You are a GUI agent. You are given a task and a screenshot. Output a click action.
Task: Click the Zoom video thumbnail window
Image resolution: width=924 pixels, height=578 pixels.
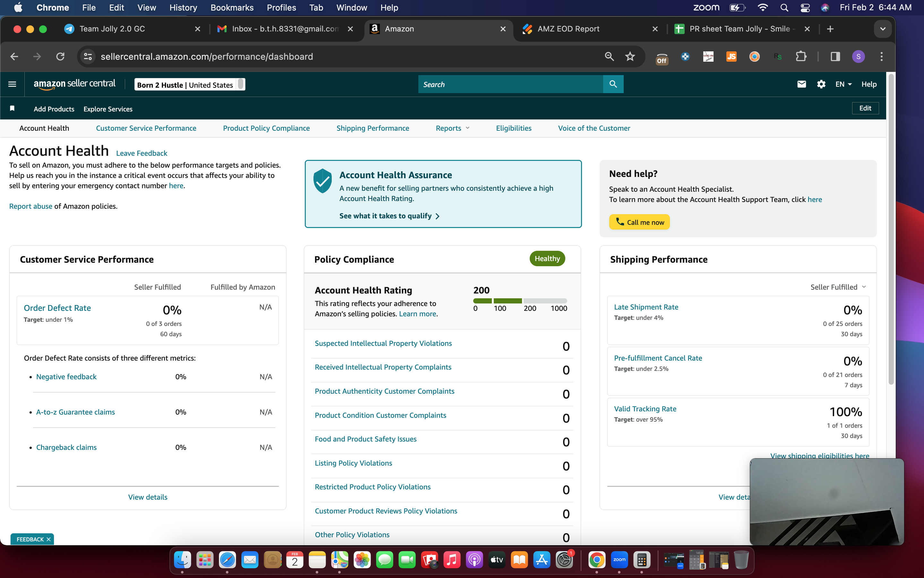click(827, 502)
